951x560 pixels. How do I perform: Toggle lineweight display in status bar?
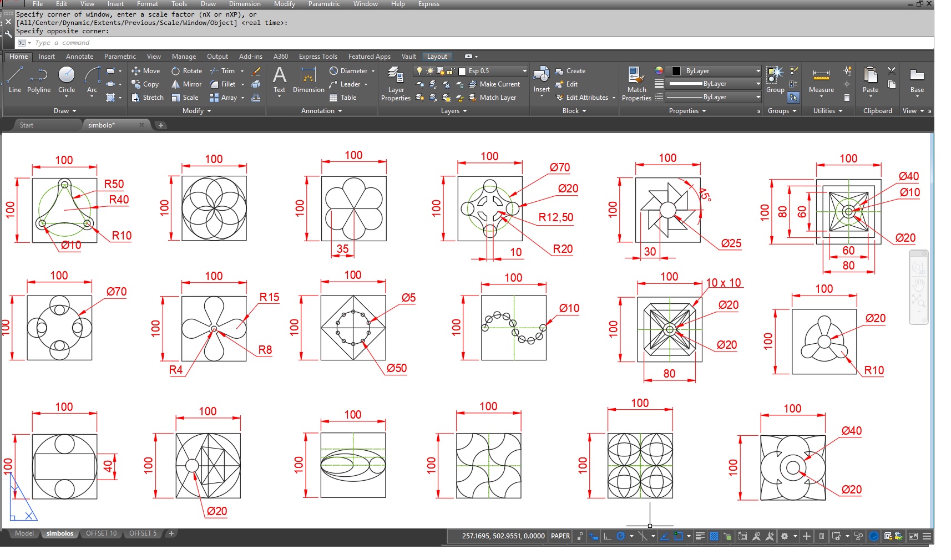[x=700, y=536]
